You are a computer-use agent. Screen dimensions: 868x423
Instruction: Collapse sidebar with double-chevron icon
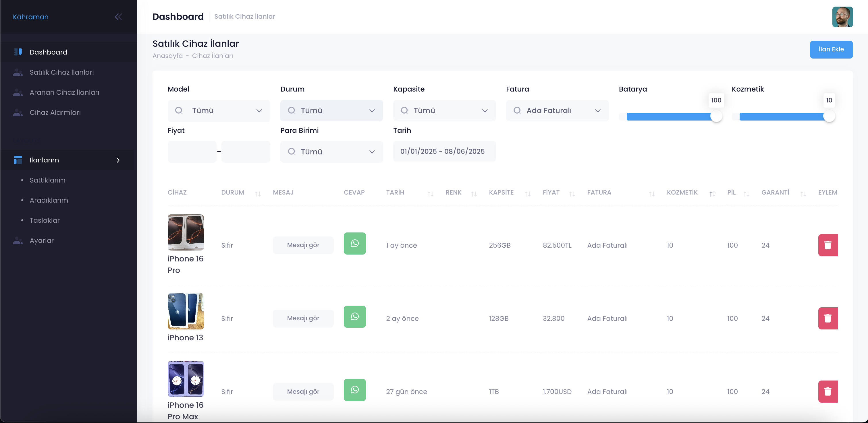click(118, 17)
